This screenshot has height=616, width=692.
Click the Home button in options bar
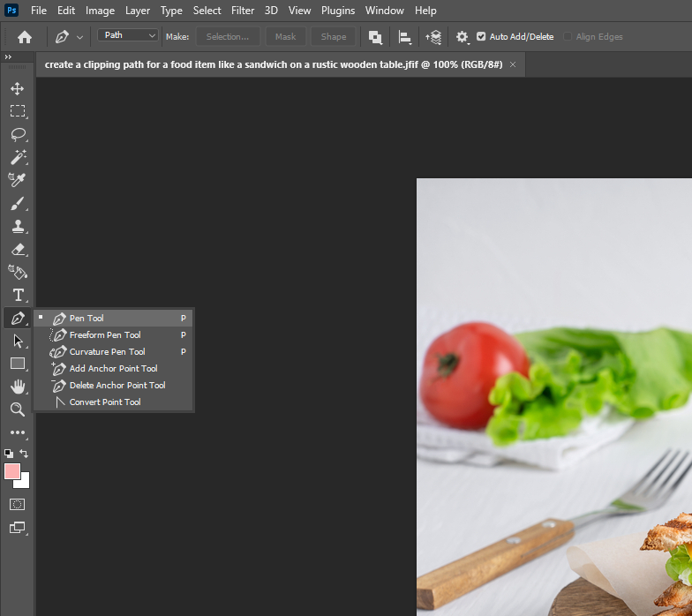point(25,37)
